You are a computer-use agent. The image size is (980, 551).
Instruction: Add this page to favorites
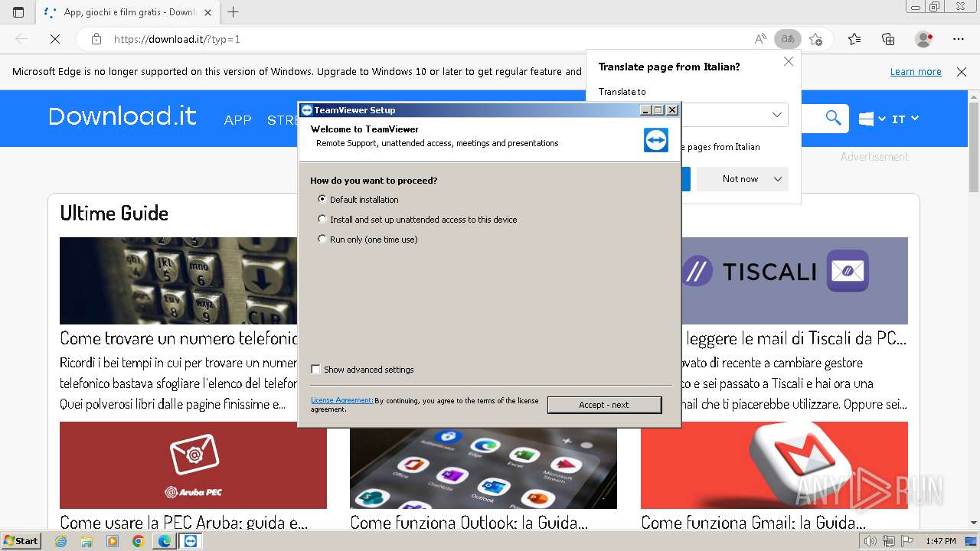tap(816, 39)
